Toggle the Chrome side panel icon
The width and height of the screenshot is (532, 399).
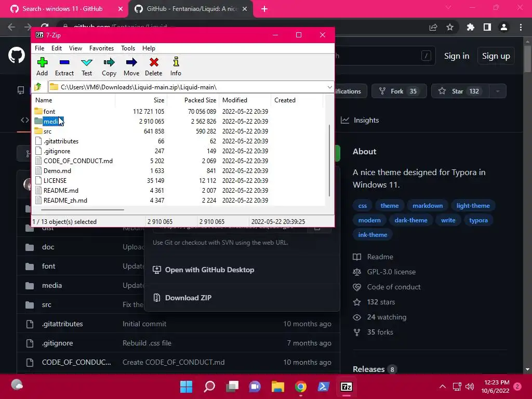click(x=487, y=27)
